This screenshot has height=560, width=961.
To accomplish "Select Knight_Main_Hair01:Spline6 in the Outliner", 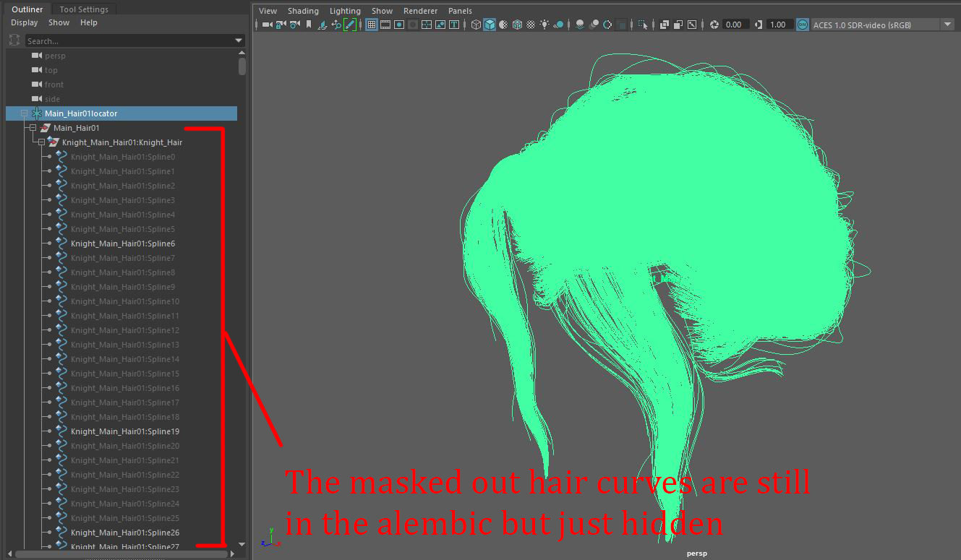I will coord(121,244).
